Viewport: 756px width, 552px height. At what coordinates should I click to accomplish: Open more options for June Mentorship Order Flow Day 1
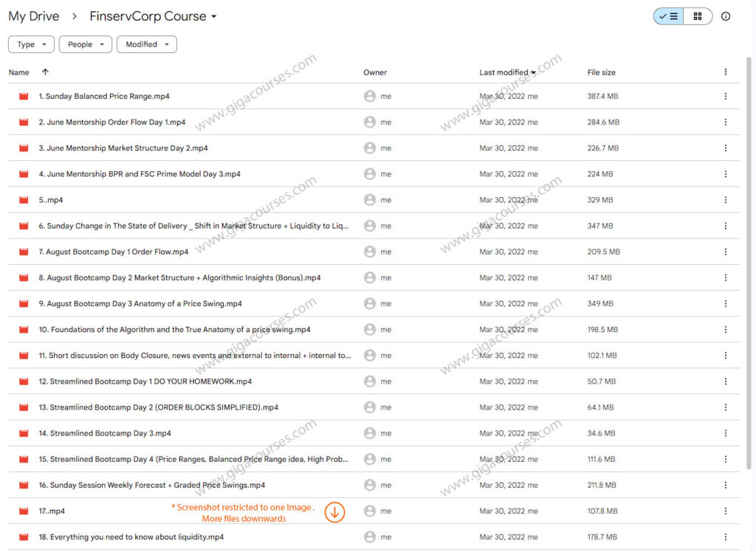(x=725, y=122)
